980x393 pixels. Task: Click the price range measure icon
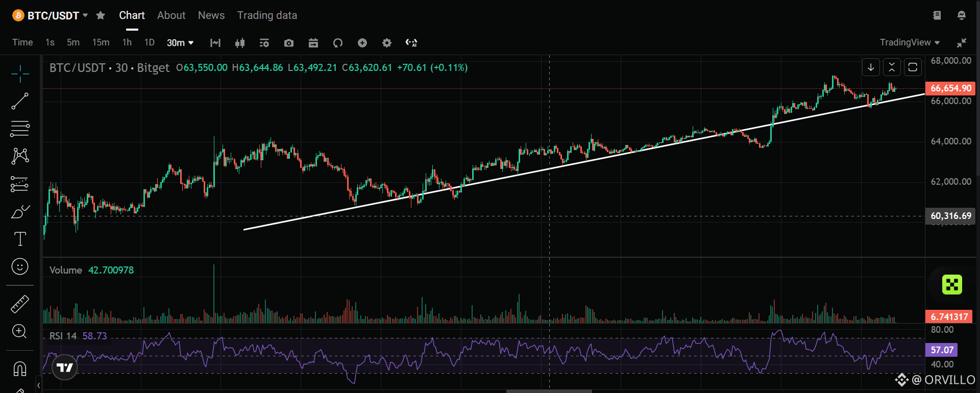pyautogui.click(x=215, y=43)
